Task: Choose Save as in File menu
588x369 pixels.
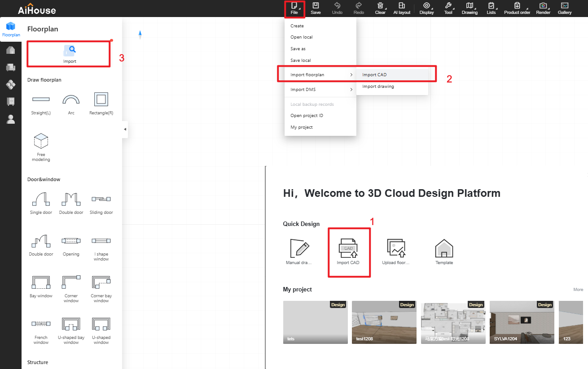Action: click(x=298, y=49)
